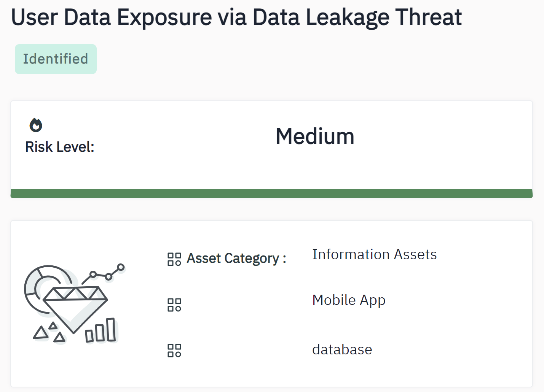Toggle the Identified status badge
The image size is (544, 392).
pyautogui.click(x=56, y=59)
